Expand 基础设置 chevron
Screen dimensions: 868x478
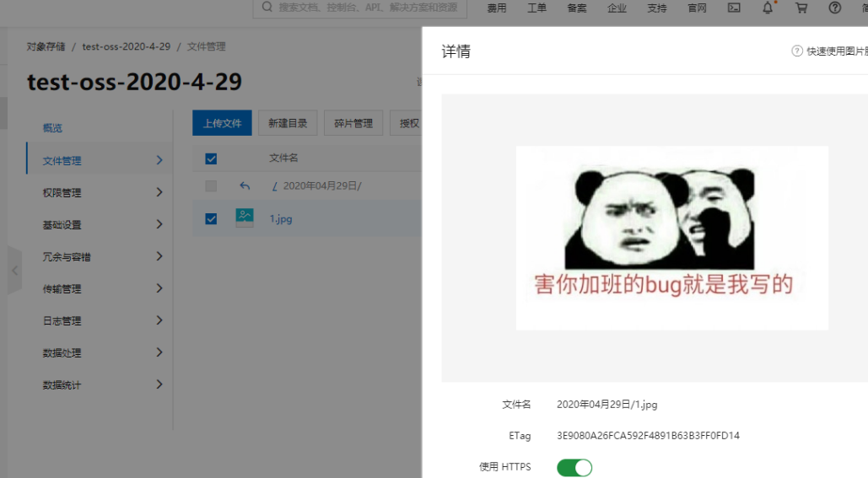159,224
